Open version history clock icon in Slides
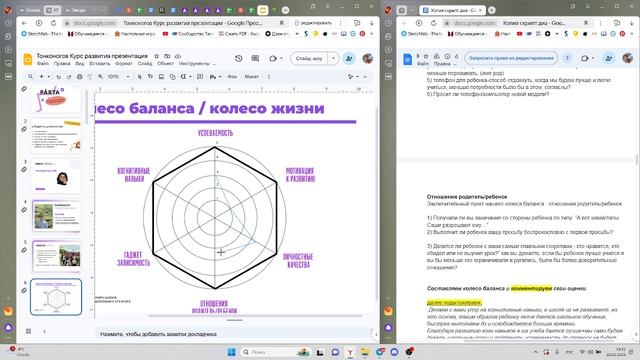 click(x=239, y=58)
